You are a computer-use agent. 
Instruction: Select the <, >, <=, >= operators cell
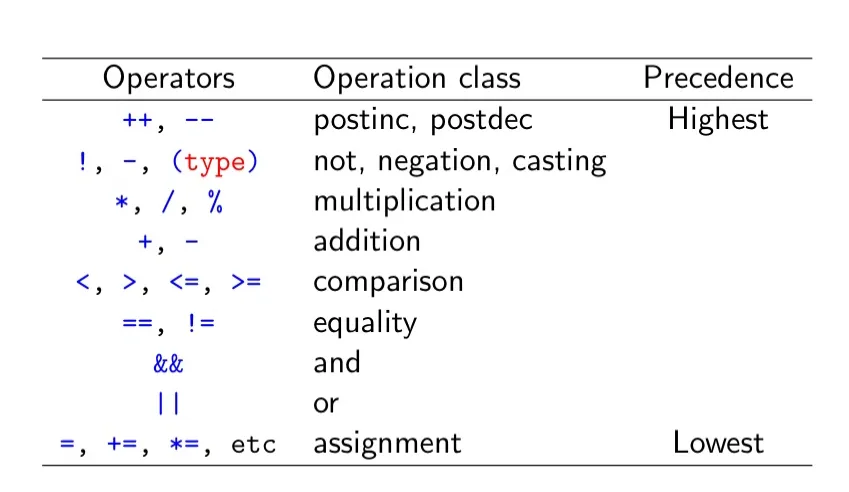point(168,282)
